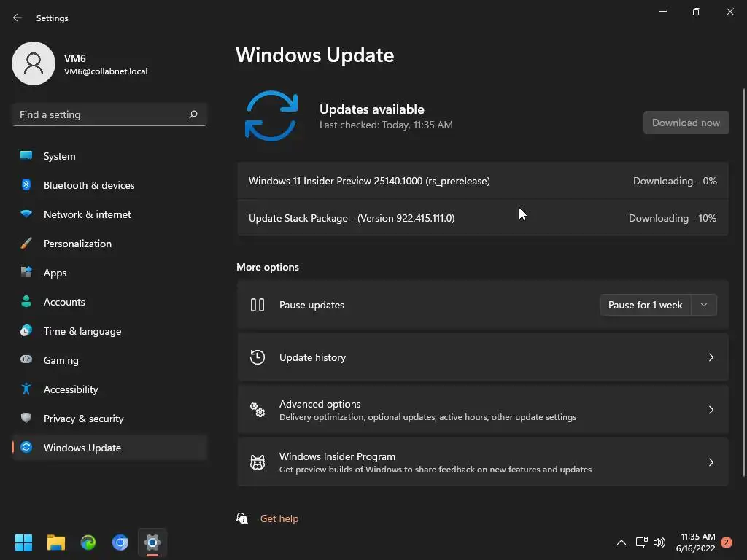This screenshot has height=560, width=747.
Task: Open Windows Insider Program via its chevron
Action: coord(711,462)
